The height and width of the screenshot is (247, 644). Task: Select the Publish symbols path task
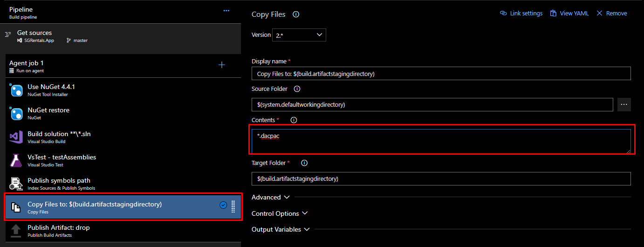click(123, 184)
